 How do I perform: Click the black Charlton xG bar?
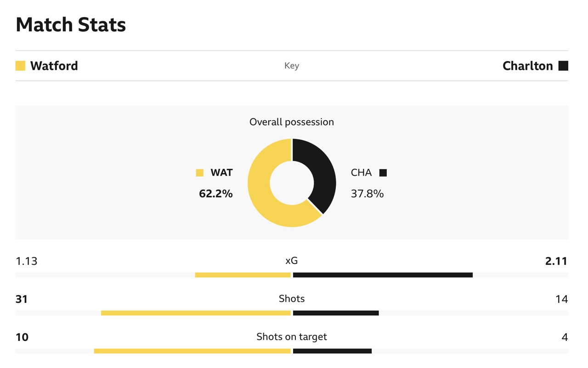[x=383, y=275]
